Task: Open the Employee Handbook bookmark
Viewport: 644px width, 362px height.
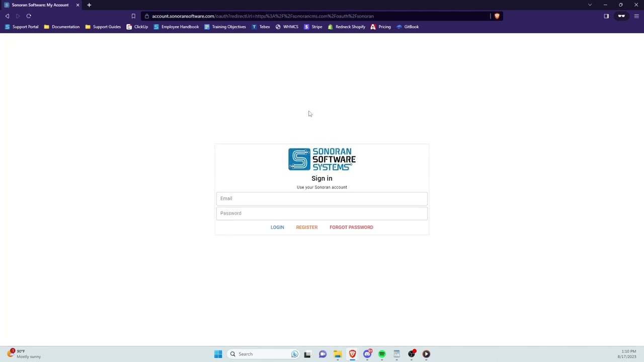Action: click(176, 27)
